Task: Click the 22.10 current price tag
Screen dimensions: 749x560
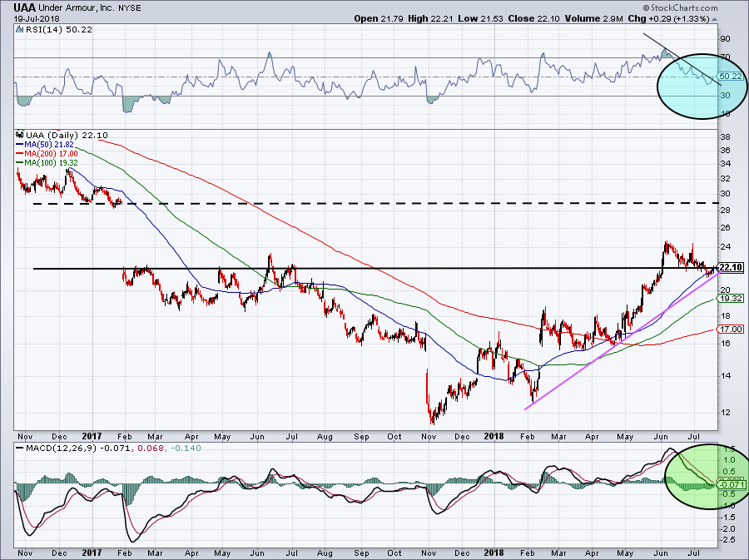Action: tap(730, 267)
